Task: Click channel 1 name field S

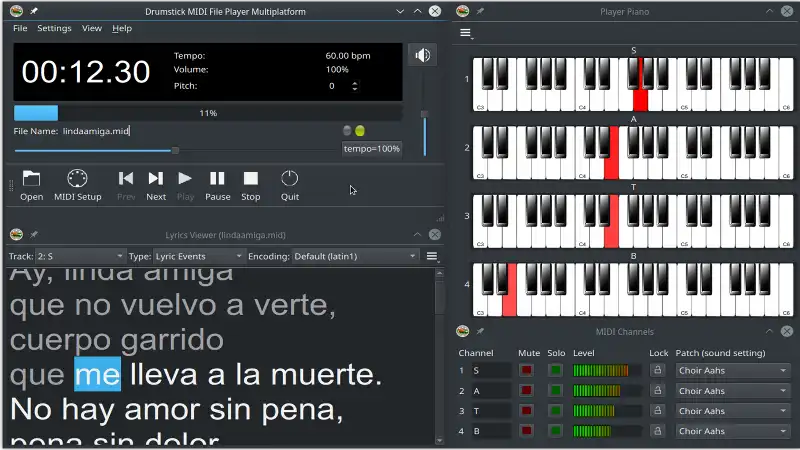Action: click(491, 370)
